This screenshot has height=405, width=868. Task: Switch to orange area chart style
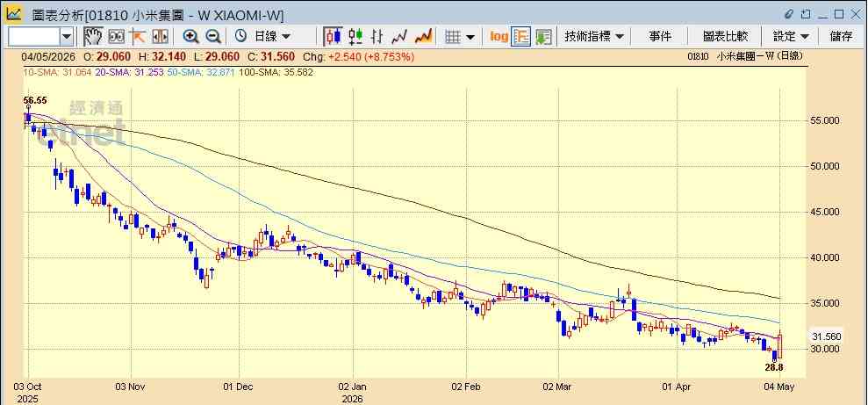(x=423, y=37)
